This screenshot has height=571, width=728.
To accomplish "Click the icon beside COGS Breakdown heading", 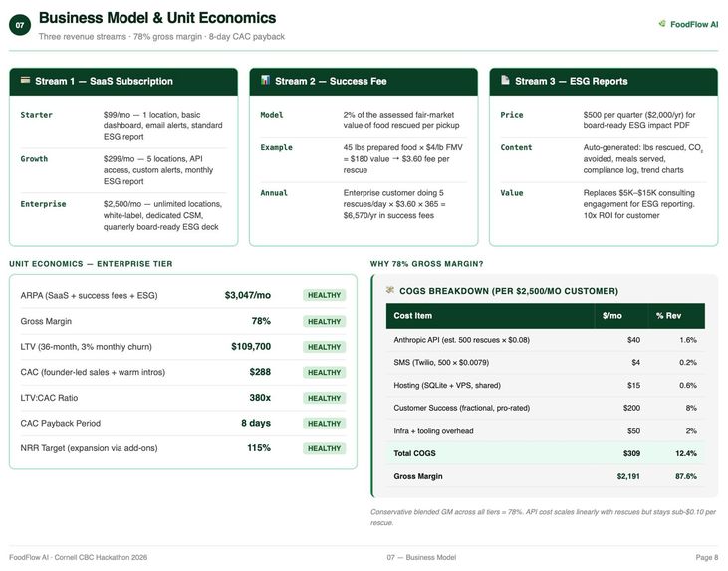I will pos(390,290).
